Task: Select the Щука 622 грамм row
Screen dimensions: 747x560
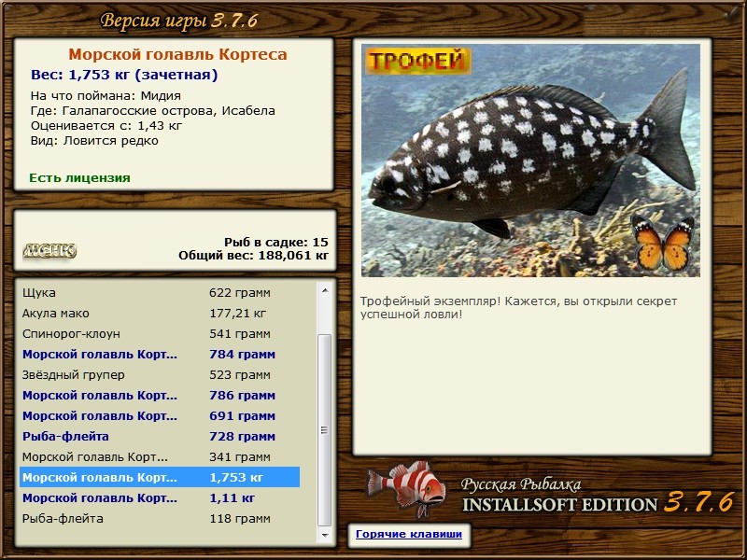Action: tap(160, 292)
